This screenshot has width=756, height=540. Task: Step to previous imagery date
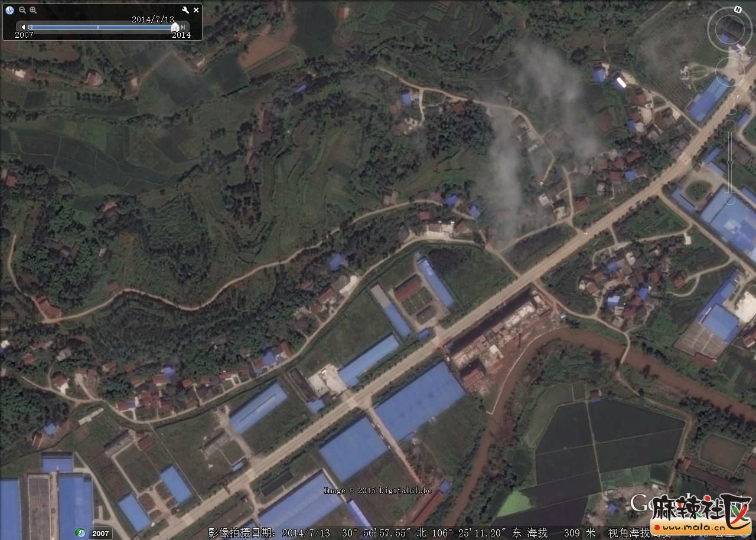click(x=23, y=27)
